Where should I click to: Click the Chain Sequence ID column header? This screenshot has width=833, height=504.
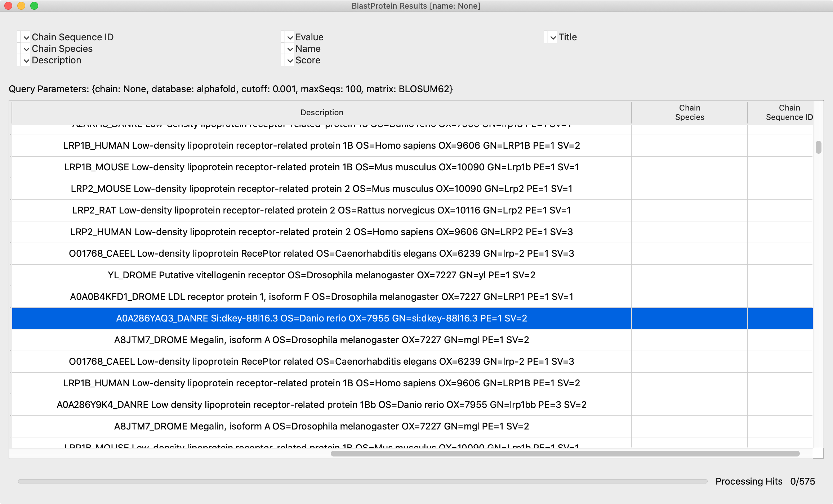point(789,112)
